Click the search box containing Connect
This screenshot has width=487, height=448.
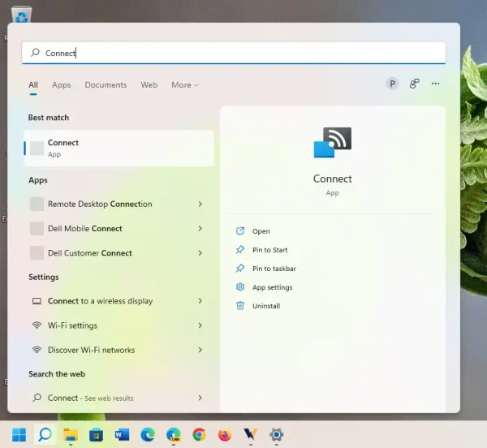pyautogui.click(x=234, y=53)
